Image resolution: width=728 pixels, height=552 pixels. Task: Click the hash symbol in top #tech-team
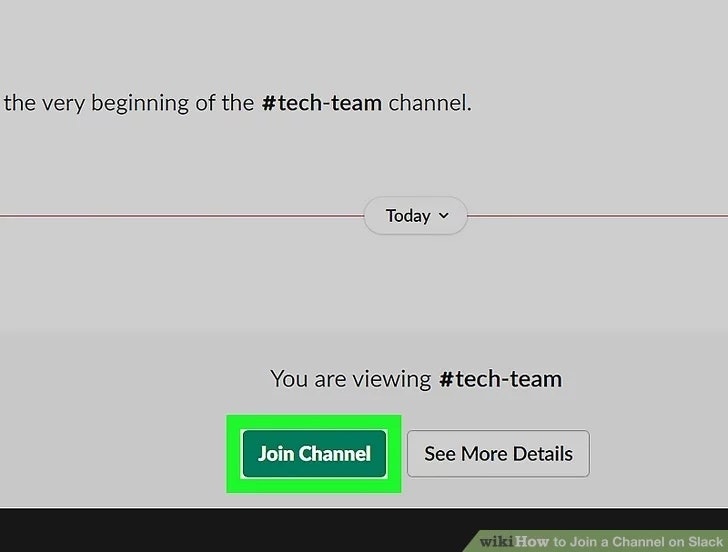click(269, 103)
